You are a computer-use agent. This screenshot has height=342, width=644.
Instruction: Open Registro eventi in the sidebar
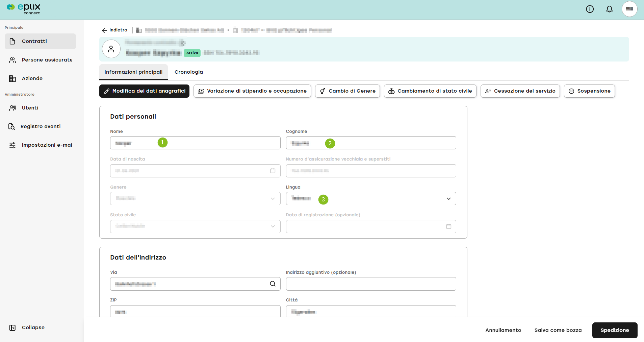(40, 126)
